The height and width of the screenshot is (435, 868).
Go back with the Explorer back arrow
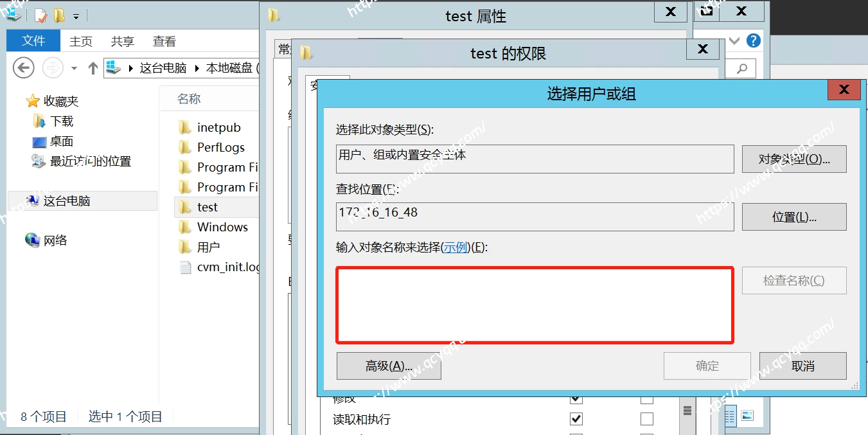click(24, 67)
